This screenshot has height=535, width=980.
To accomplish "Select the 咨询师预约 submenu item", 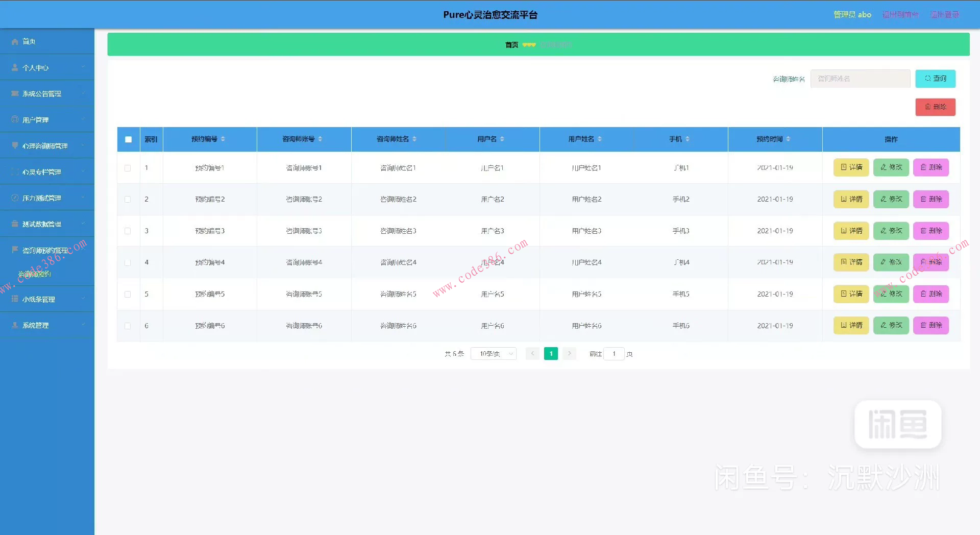I will (35, 274).
